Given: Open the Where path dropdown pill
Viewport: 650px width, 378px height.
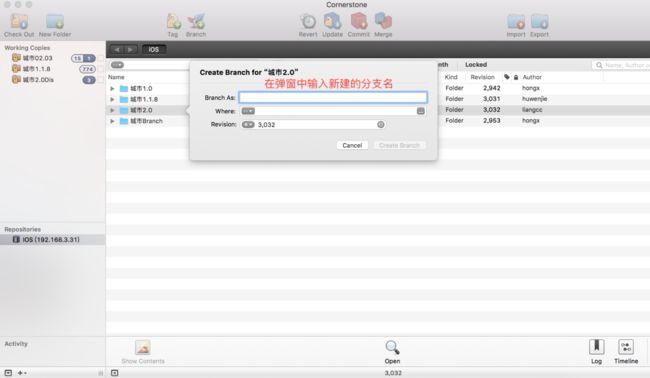Looking at the screenshot, I should [x=248, y=111].
